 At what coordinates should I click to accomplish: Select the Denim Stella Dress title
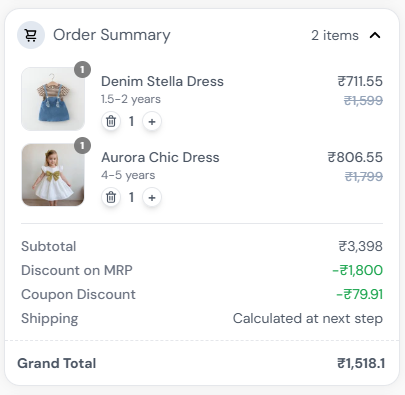(x=162, y=81)
